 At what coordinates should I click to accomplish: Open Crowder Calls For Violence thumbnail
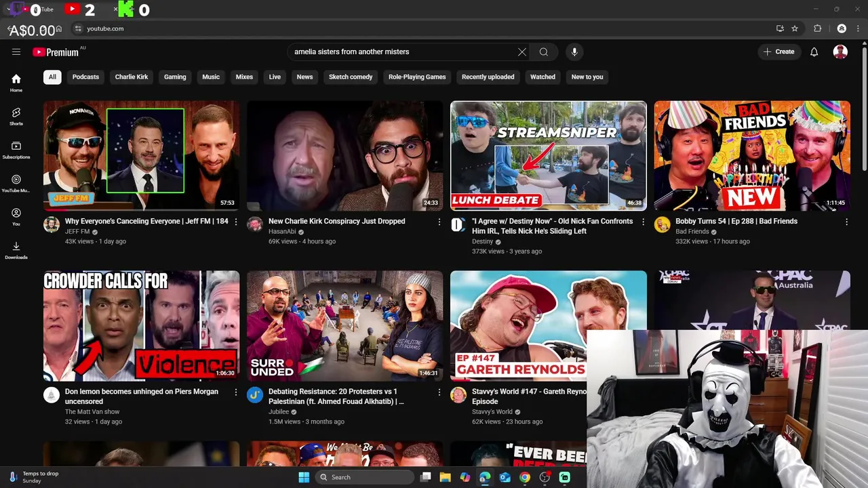141,326
